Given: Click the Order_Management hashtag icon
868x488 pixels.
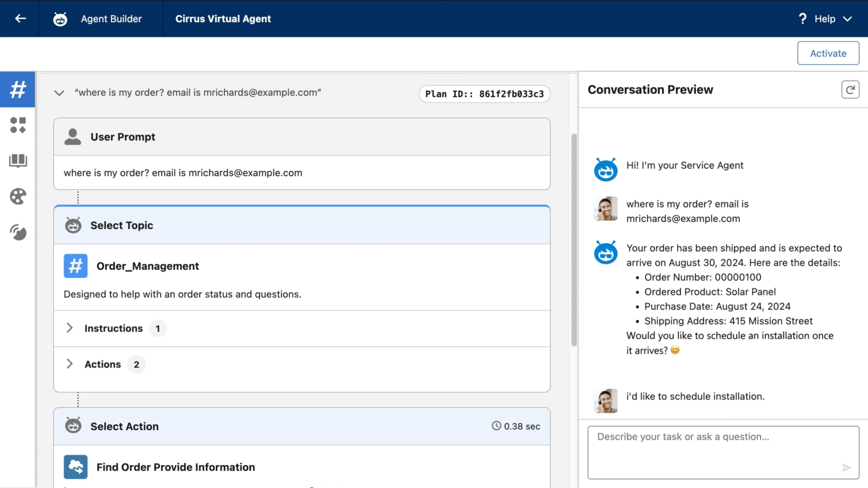Looking at the screenshot, I should pyautogui.click(x=75, y=266).
